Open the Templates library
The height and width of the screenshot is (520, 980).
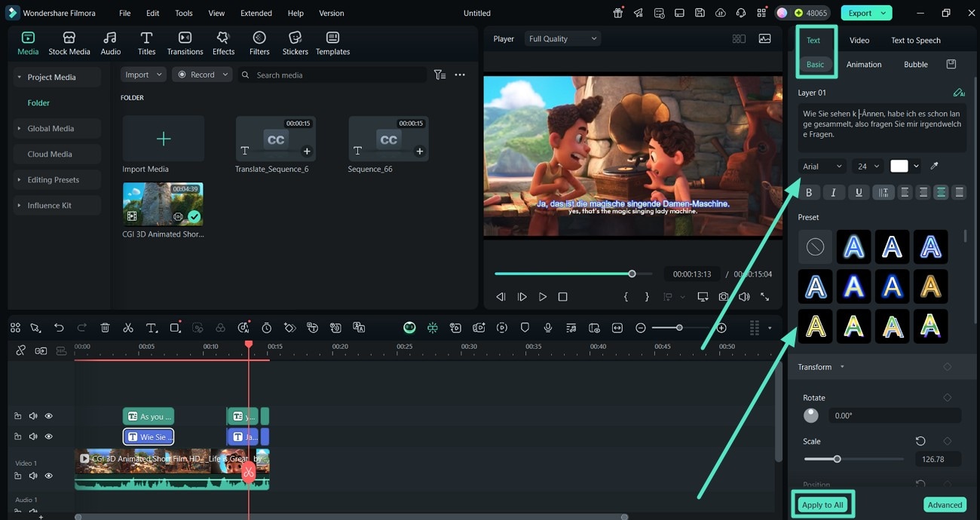(x=332, y=44)
